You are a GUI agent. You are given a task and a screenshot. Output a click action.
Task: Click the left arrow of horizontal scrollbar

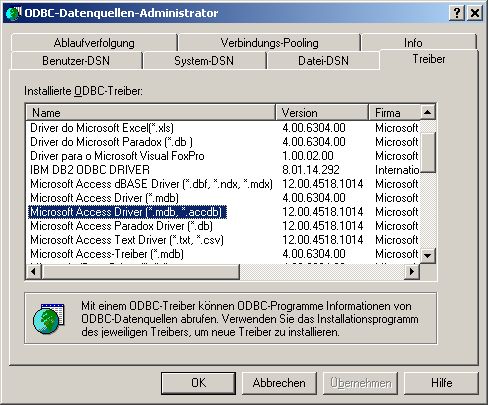33,271
